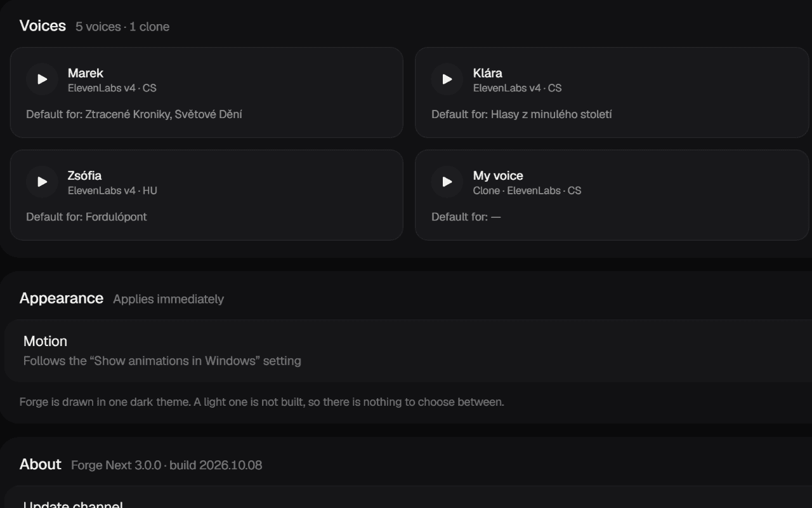The width and height of the screenshot is (812, 508).
Task: Select the "Applies immediately" note
Action: pos(168,299)
